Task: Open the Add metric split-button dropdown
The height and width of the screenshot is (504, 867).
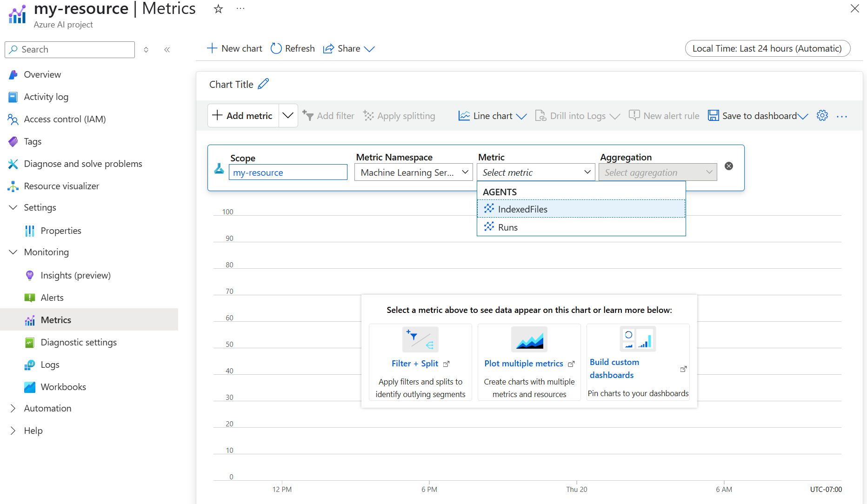Action: (288, 115)
